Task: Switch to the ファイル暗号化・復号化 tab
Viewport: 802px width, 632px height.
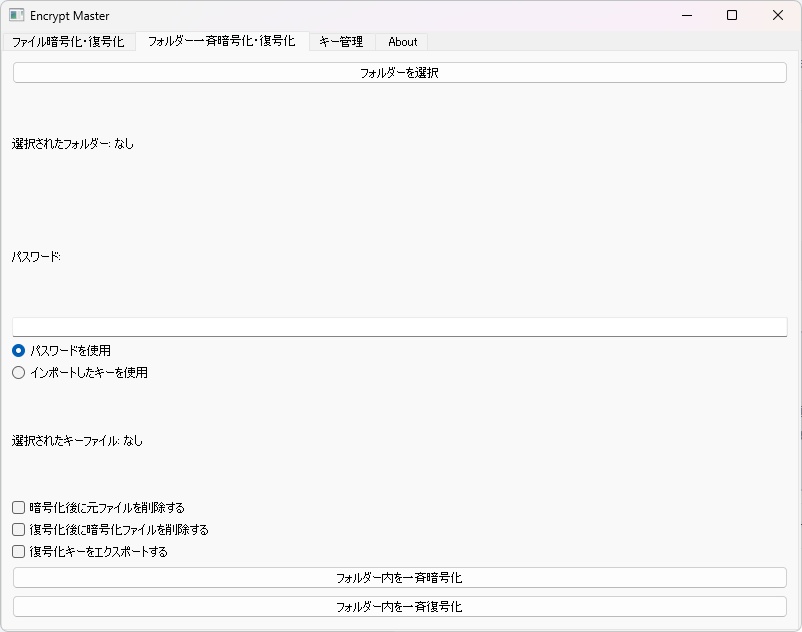Action: pyautogui.click(x=67, y=42)
